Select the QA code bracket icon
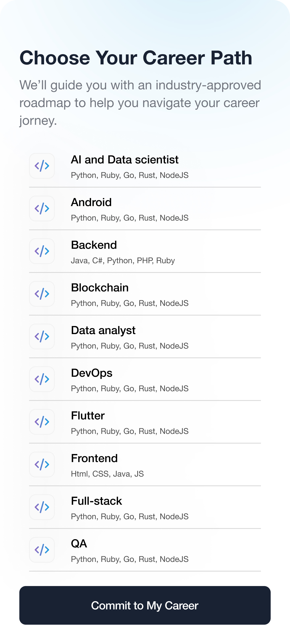Screen dimensions: 290x644 (x=42, y=550)
